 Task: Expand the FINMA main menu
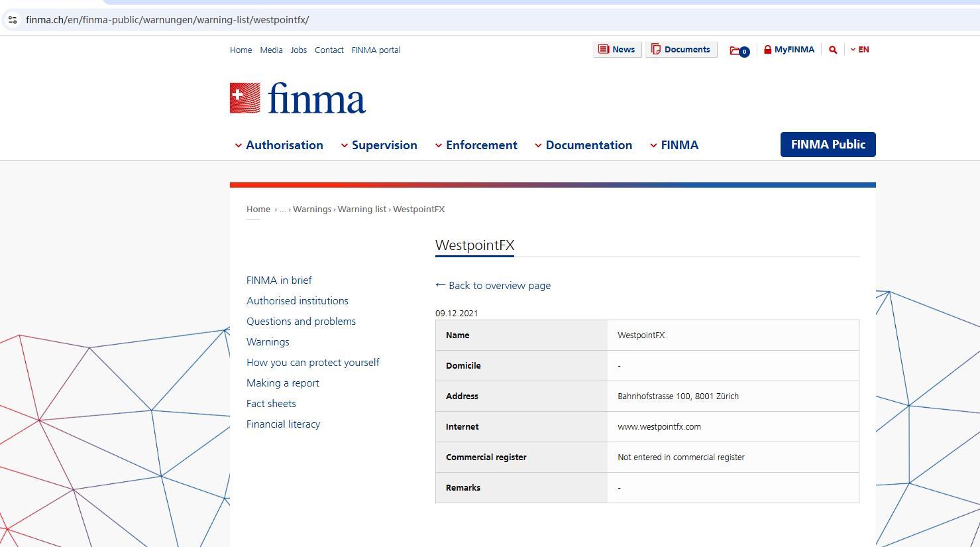[674, 145]
